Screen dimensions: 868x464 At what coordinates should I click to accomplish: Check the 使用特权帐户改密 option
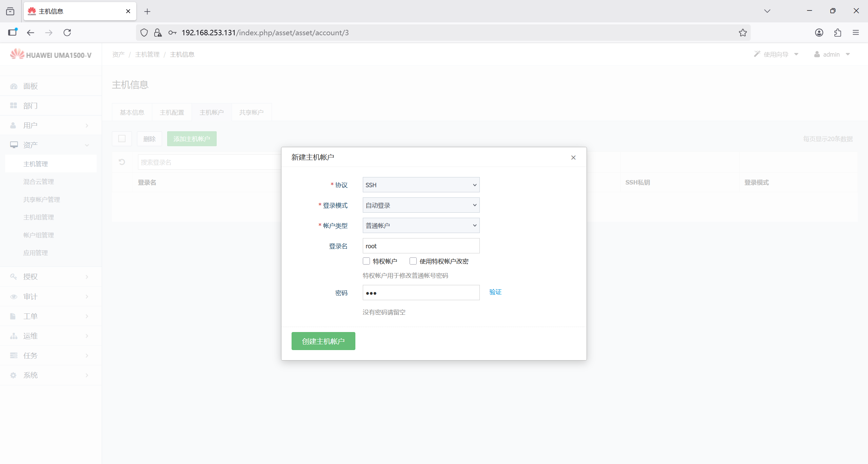pyautogui.click(x=413, y=261)
